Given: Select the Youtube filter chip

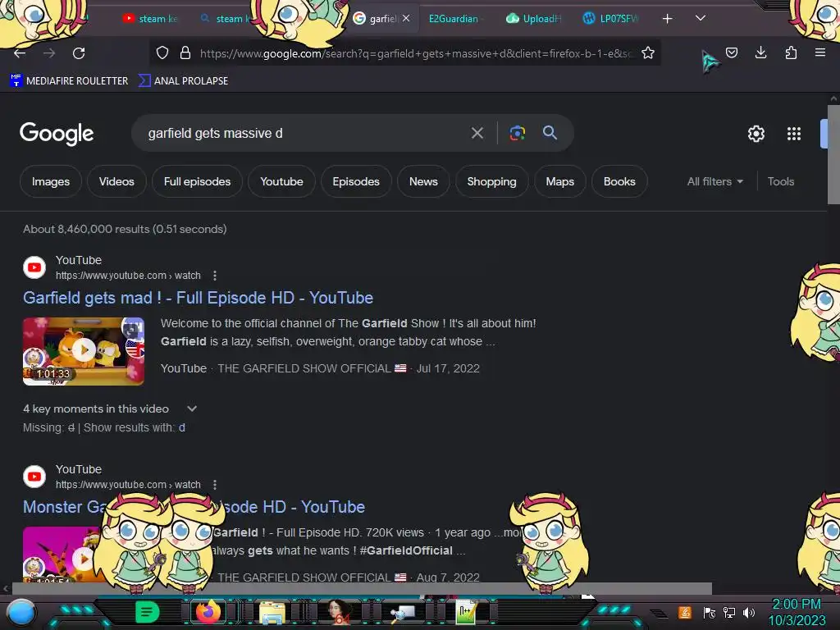Looking at the screenshot, I should (282, 181).
